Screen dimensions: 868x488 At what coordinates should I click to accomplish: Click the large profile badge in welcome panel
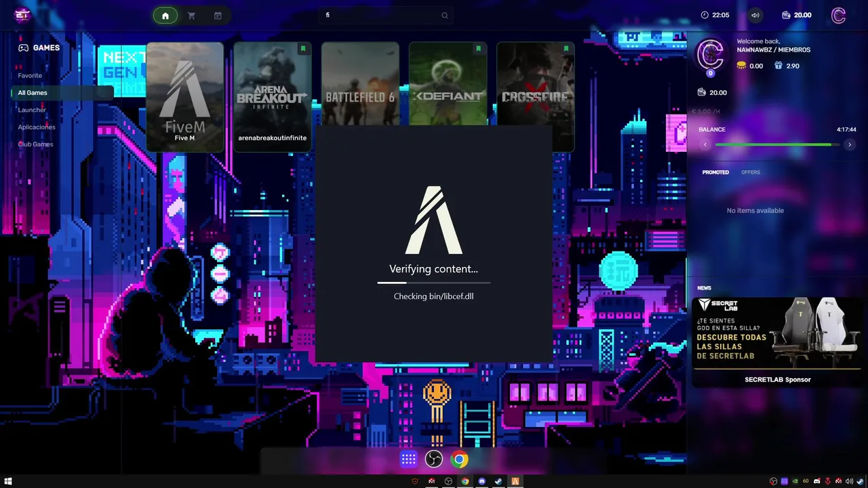tap(711, 55)
